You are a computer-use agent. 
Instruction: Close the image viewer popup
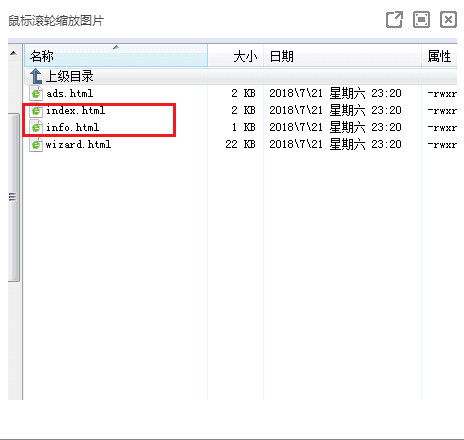pos(448,20)
